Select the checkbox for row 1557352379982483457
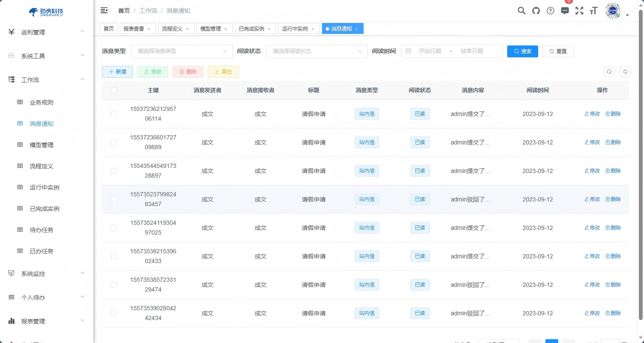Viewport: 644px width, 343px height. pyautogui.click(x=114, y=199)
